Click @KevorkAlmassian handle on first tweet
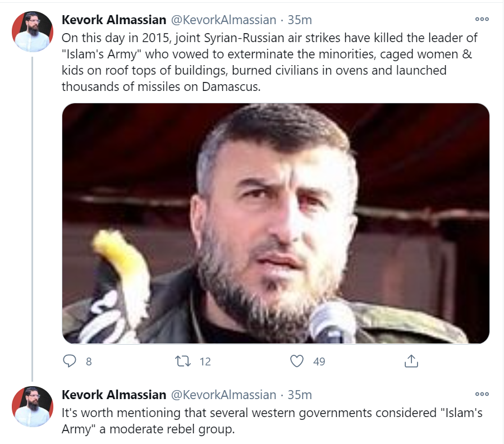The width and height of the screenshot is (504, 444). coord(223,20)
